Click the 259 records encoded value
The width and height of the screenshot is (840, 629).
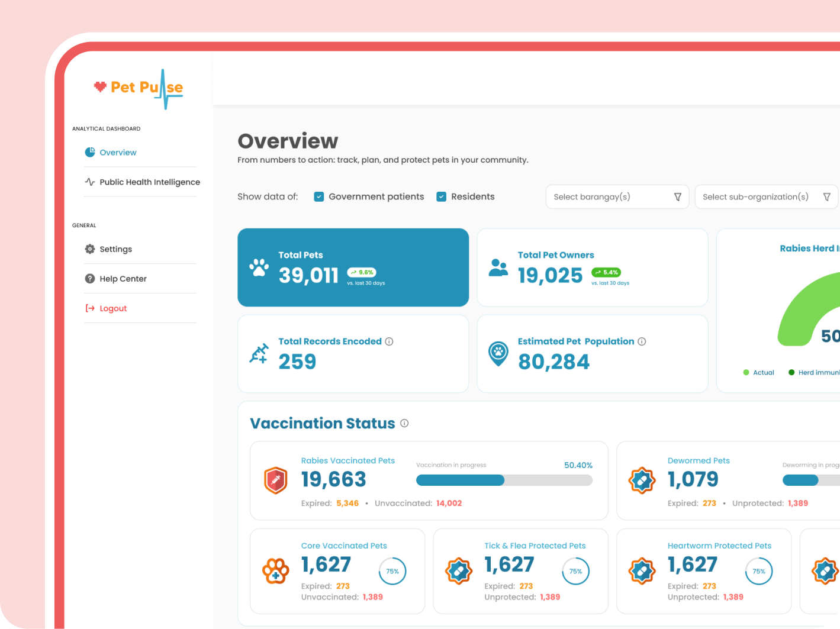[x=297, y=362]
